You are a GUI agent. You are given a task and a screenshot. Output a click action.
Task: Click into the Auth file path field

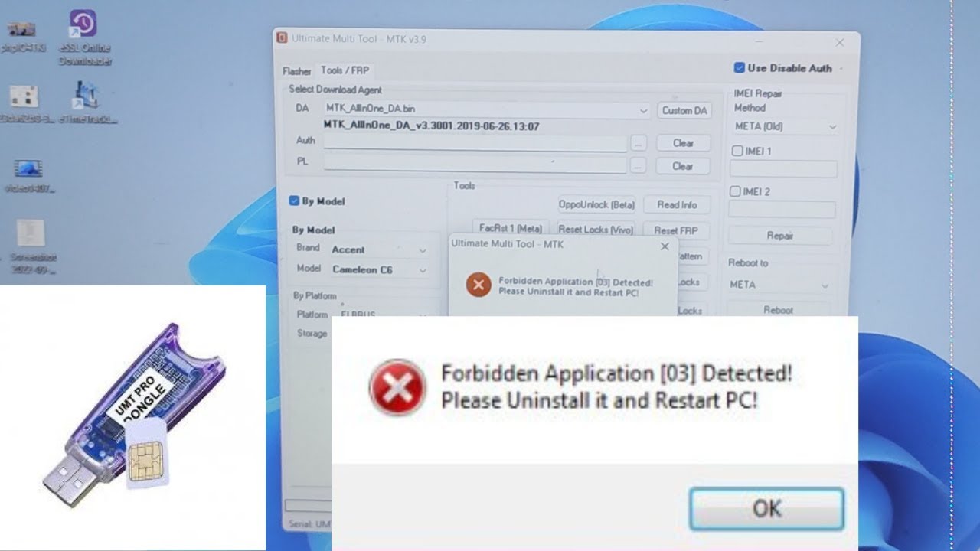click(x=475, y=143)
